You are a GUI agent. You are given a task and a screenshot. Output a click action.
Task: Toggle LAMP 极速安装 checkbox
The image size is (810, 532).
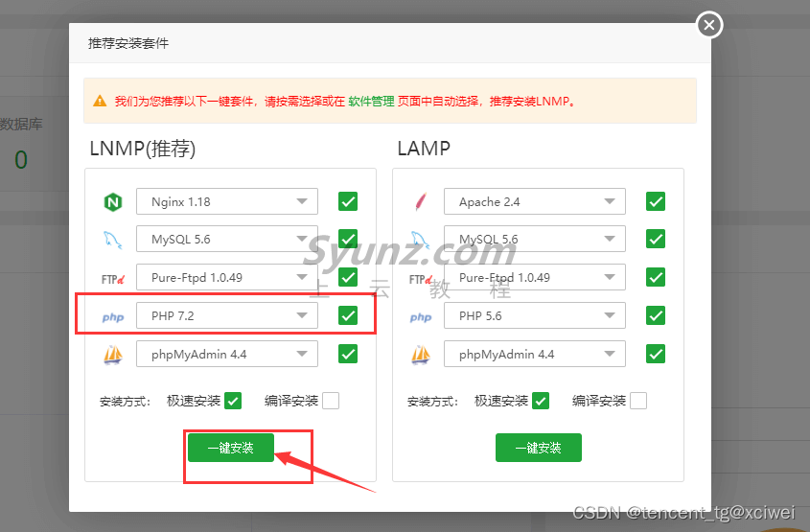click(541, 401)
